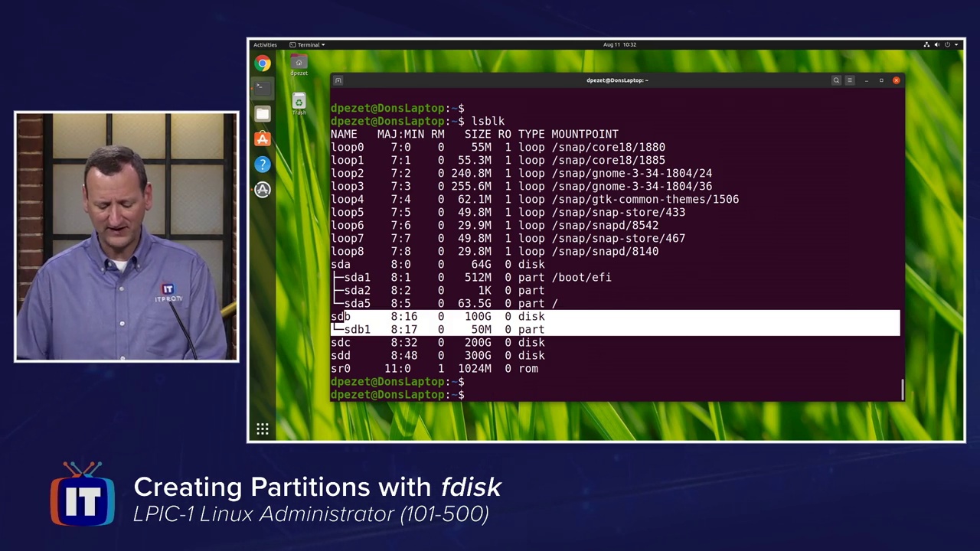
Task: Click the volume icon in top bar
Action: pyautogui.click(x=937, y=44)
